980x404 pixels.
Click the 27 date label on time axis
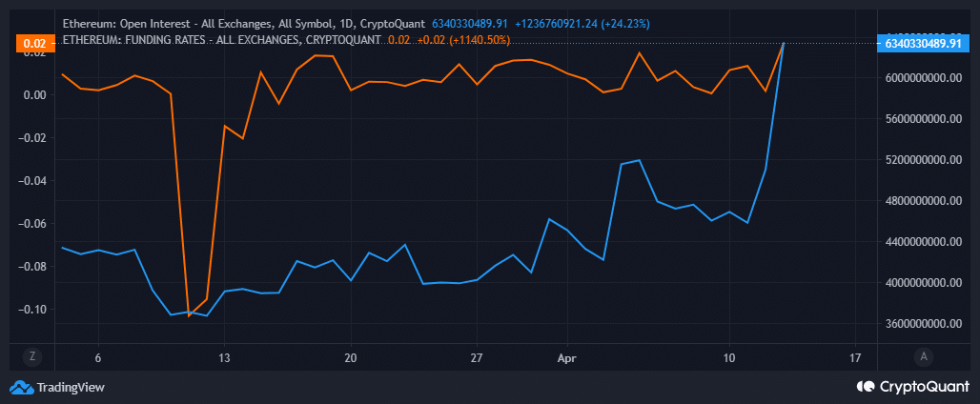click(477, 358)
